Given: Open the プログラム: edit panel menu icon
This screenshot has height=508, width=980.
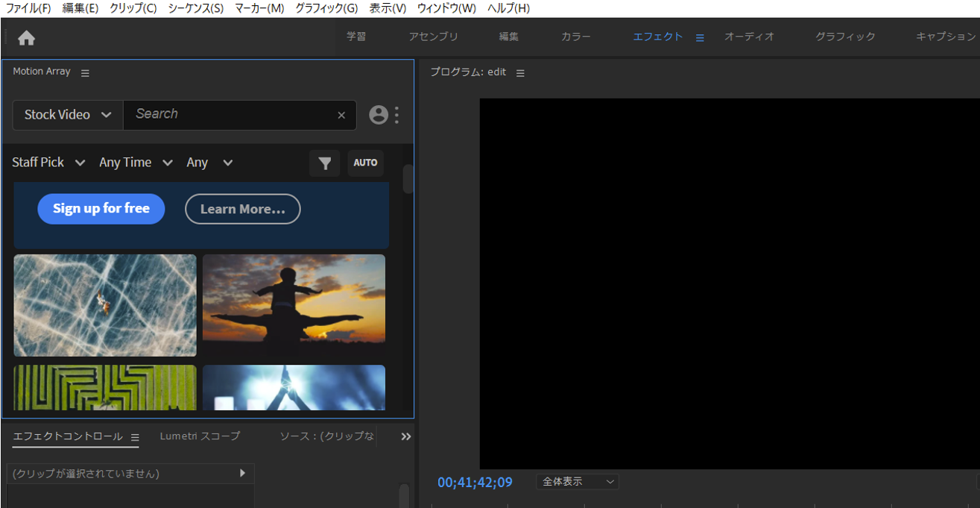Looking at the screenshot, I should click(520, 72).
